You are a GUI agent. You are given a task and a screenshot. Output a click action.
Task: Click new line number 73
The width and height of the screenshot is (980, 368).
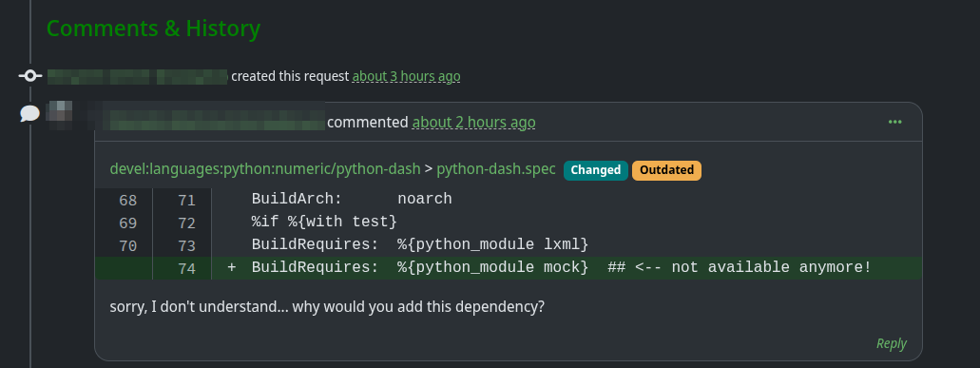tap(186, 245)
